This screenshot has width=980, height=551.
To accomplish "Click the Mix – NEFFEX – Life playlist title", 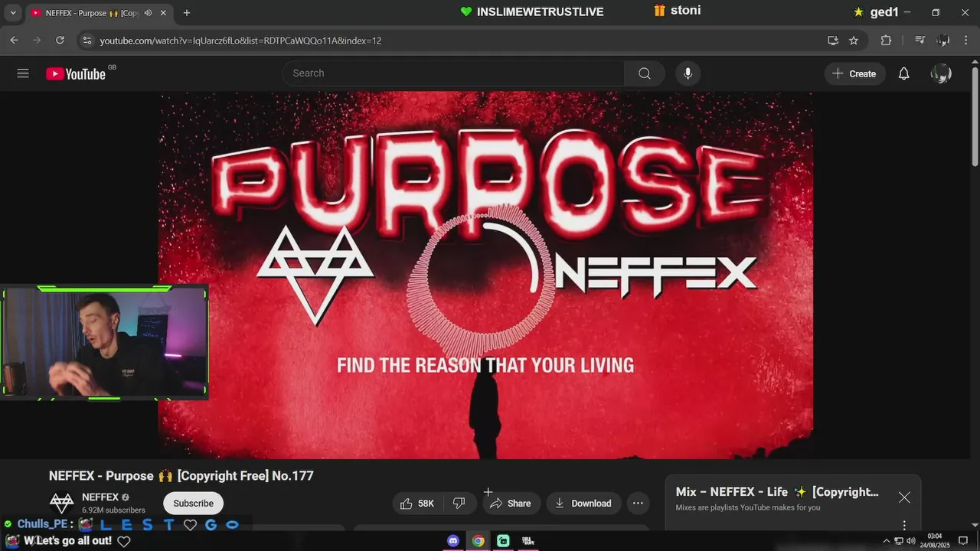I will 777,492.
